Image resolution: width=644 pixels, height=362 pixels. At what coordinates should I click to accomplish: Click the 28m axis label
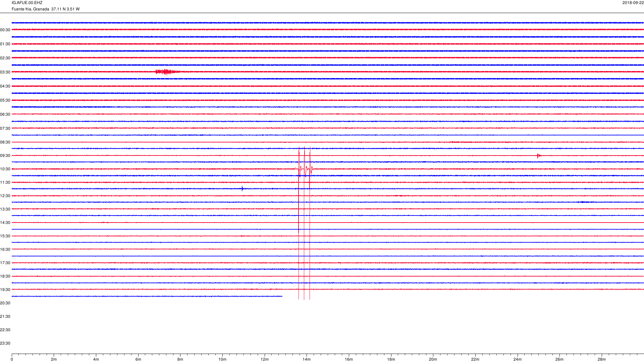(602, 359)
